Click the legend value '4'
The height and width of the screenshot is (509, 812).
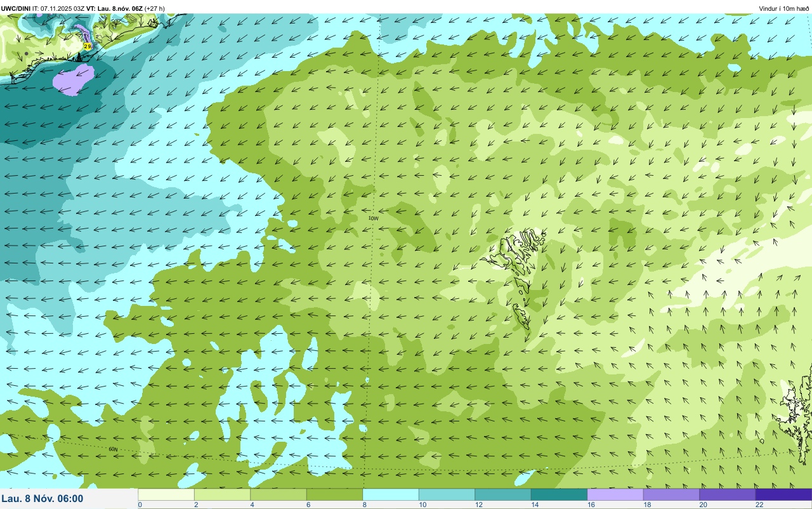pos(252,505)
